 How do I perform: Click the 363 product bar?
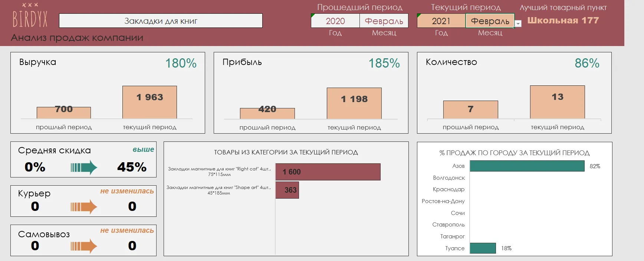(287, 190)
